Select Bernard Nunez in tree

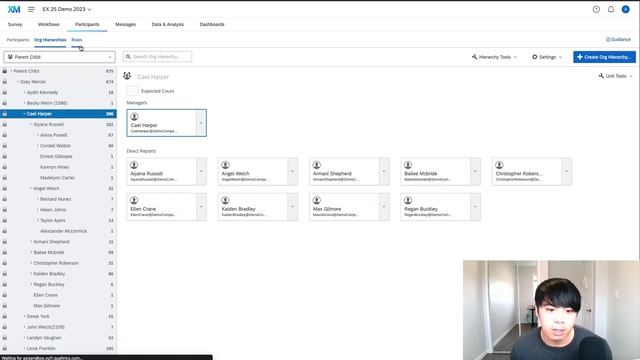point(56,199)
